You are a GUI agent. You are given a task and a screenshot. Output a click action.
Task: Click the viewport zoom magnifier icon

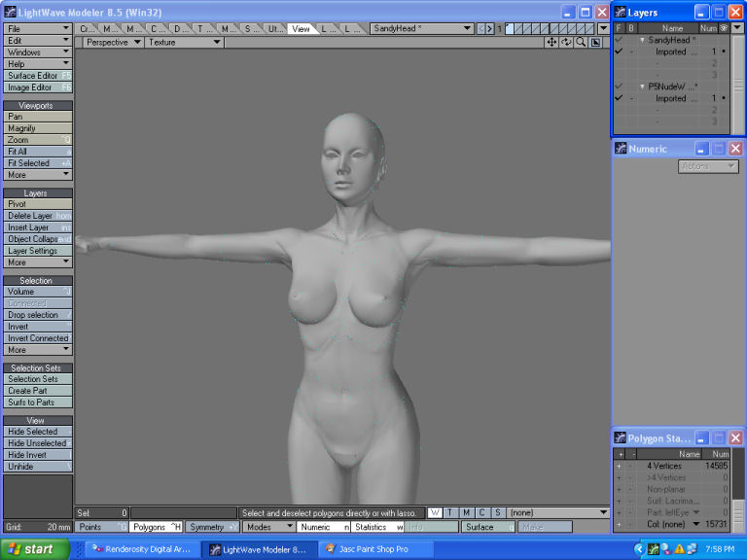tap(581, 43)
